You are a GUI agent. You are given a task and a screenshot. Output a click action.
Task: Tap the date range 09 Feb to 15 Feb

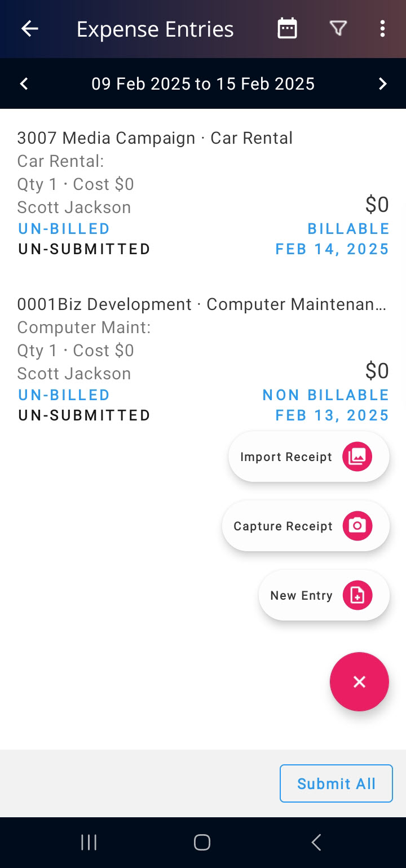click(203, 84)
